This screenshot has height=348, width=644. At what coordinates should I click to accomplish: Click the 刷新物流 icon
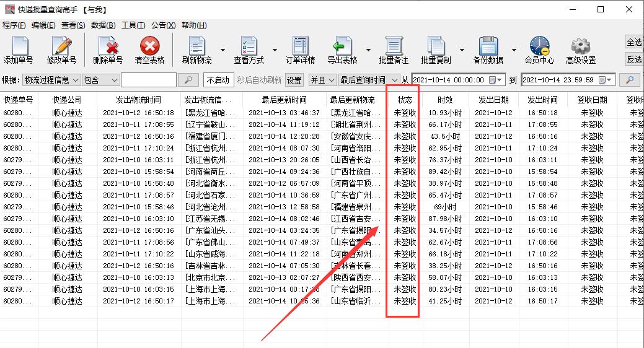(x=196, y=46)
